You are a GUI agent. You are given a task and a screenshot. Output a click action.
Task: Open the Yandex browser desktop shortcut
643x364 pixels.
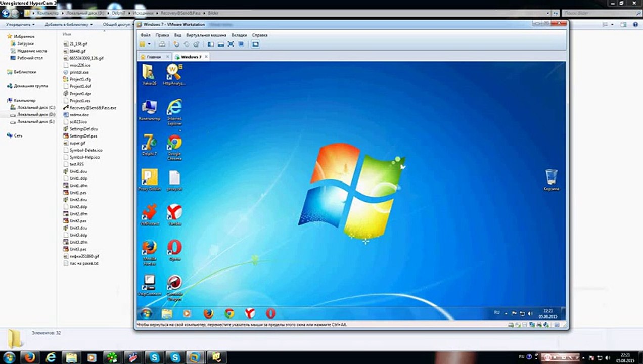pos(174,215)
